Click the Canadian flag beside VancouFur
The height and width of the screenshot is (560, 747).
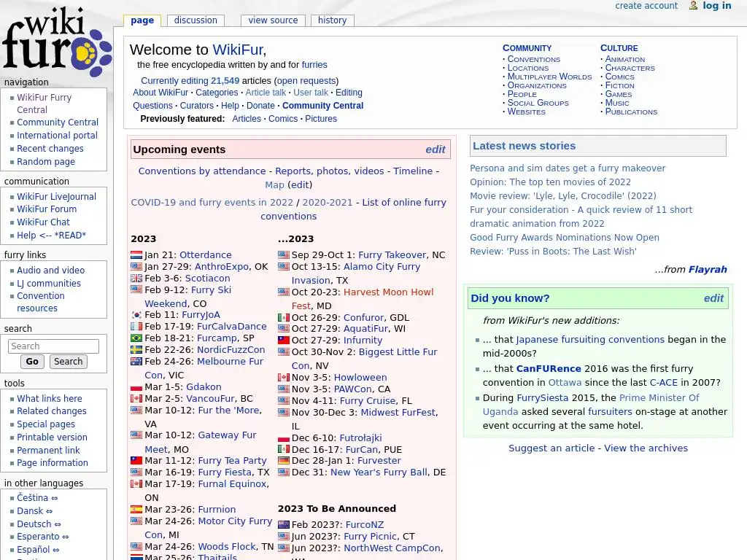click(x=136, y=399)
